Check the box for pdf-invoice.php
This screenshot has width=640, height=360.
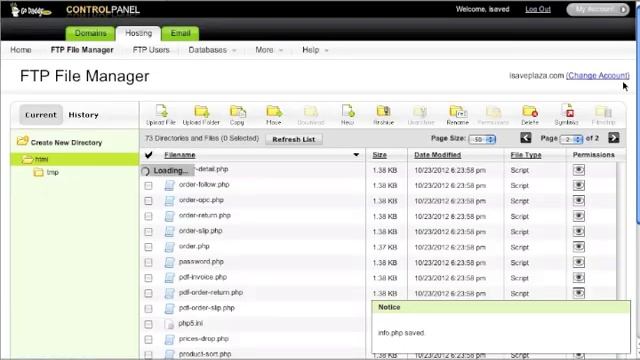coord(149,278)
